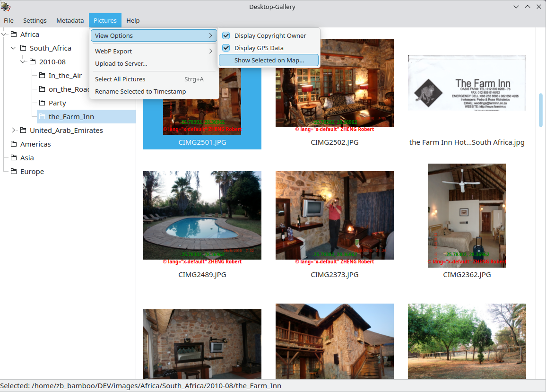
Task: Open the Metadata menu
Action: pos(70,20)
